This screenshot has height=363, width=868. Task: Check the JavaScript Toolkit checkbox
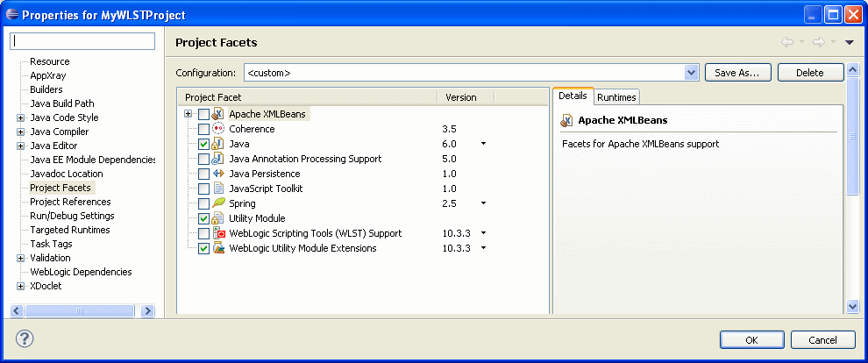(x=203, y=189)
